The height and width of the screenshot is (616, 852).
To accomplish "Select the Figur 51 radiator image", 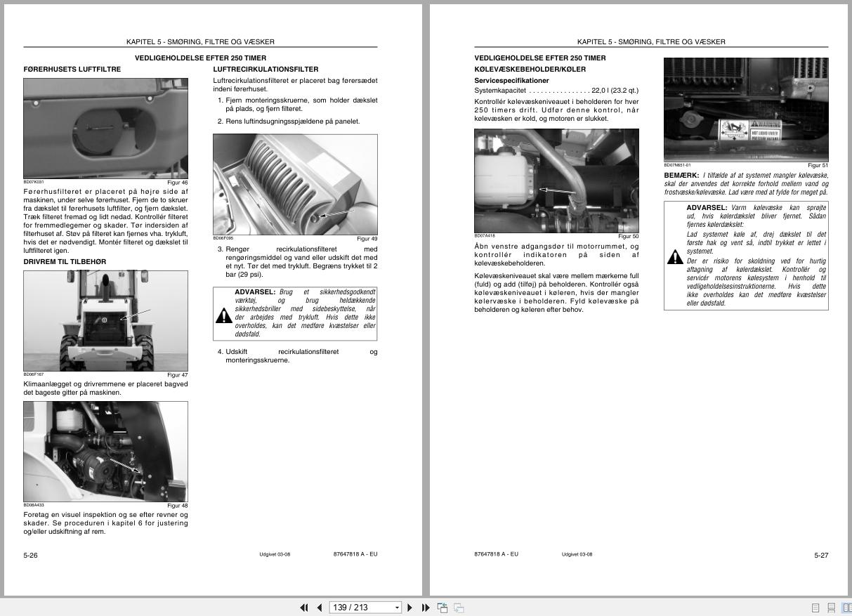I will tap(746, 110).
